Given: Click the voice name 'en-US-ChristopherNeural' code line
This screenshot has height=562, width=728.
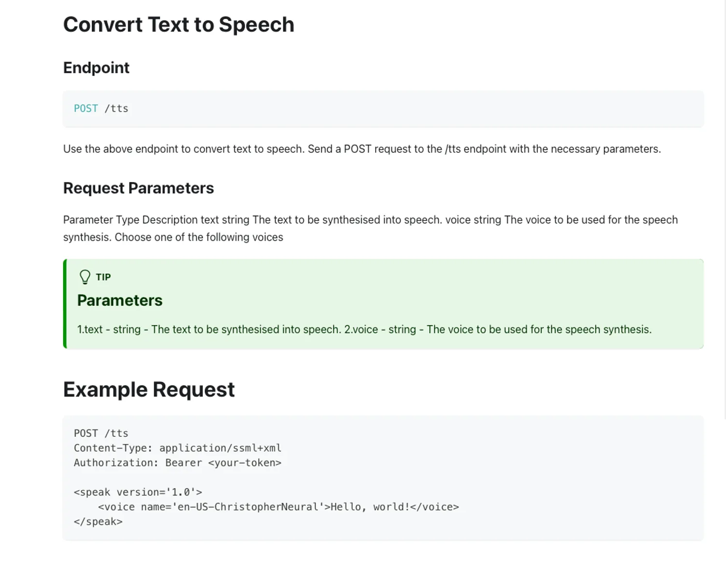Looking at the screenshot, I should (x=279, y=507).
